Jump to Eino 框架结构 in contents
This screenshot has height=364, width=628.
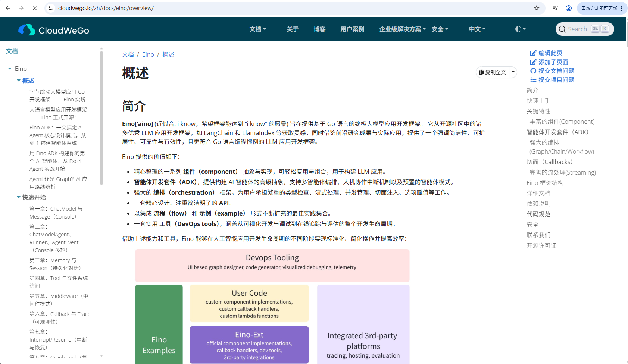click(x=545, y=183)
